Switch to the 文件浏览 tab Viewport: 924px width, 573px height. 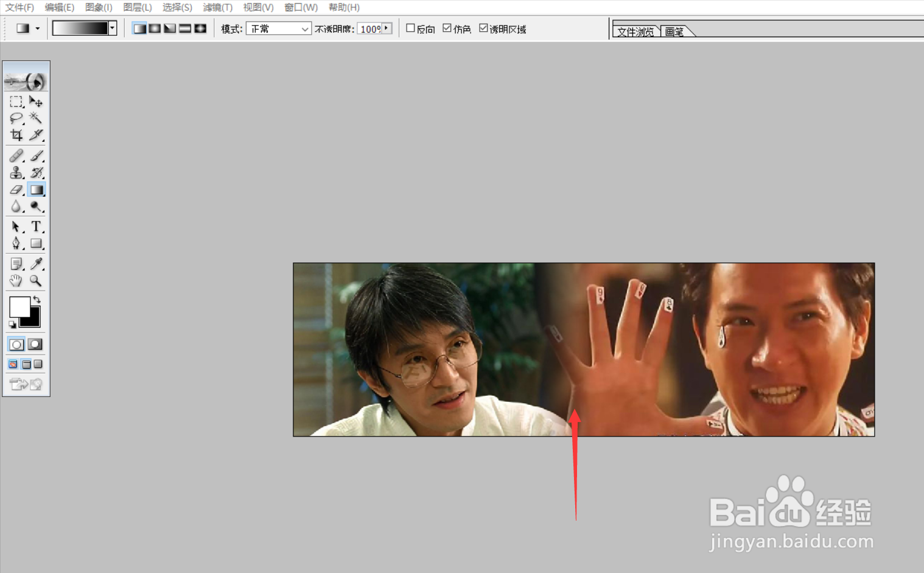click(x=635, y=32)
